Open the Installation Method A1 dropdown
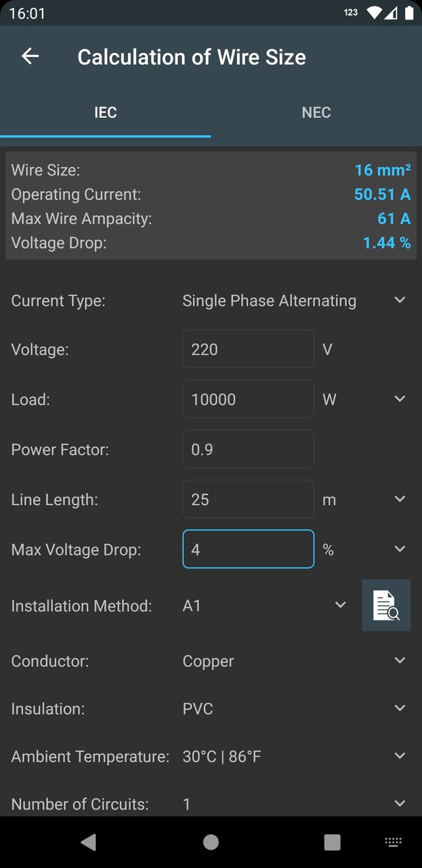This screenshot has height=868, width=422. [x=340, y=605]
